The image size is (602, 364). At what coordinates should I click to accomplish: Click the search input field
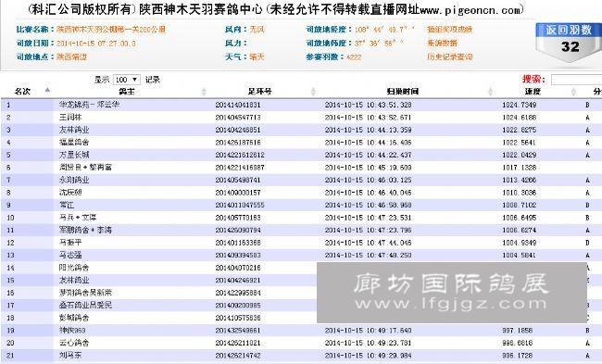(x=576, y=80)
